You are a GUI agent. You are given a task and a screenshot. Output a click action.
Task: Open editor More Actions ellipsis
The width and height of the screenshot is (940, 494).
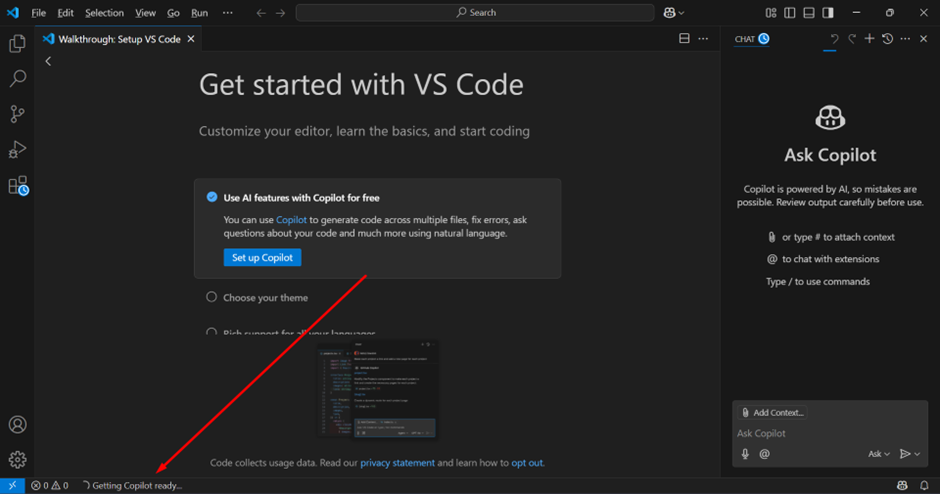pyautogui.click(x=703, y=38)
